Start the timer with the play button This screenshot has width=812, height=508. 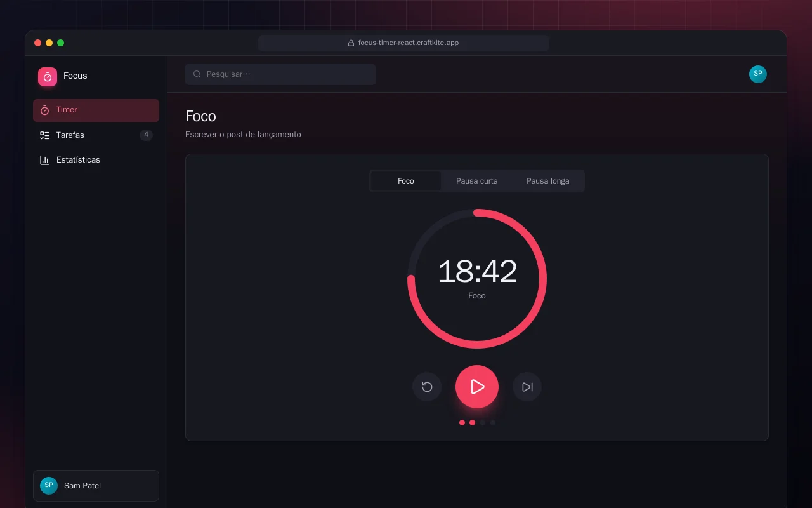coord(477,387)
